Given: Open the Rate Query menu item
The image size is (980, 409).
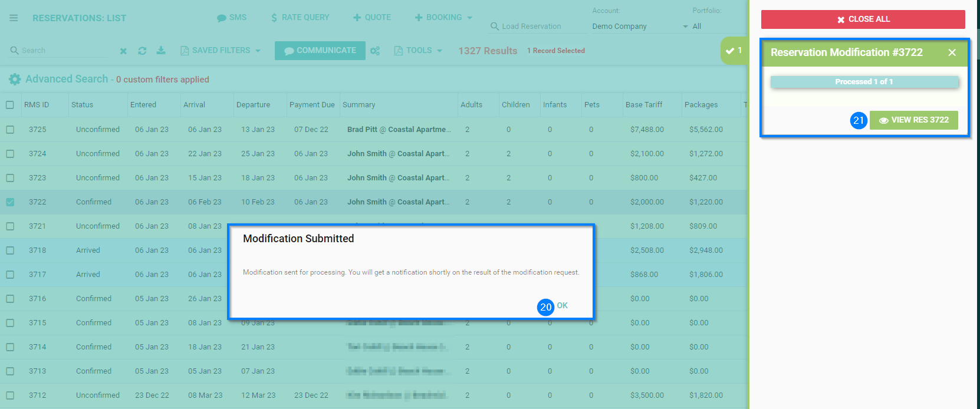Looking at the screenshot, I should [300, 18].
